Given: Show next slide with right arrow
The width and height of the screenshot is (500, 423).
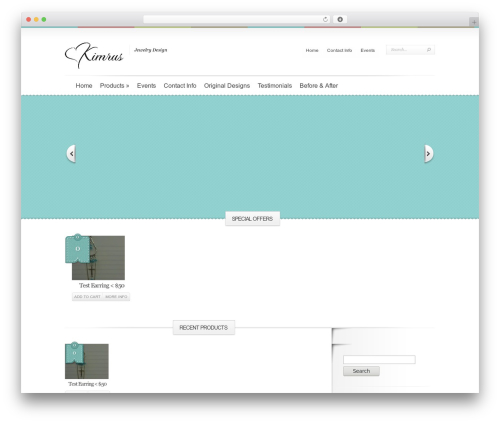Looking at the screenshot, I should click(429, 153).
